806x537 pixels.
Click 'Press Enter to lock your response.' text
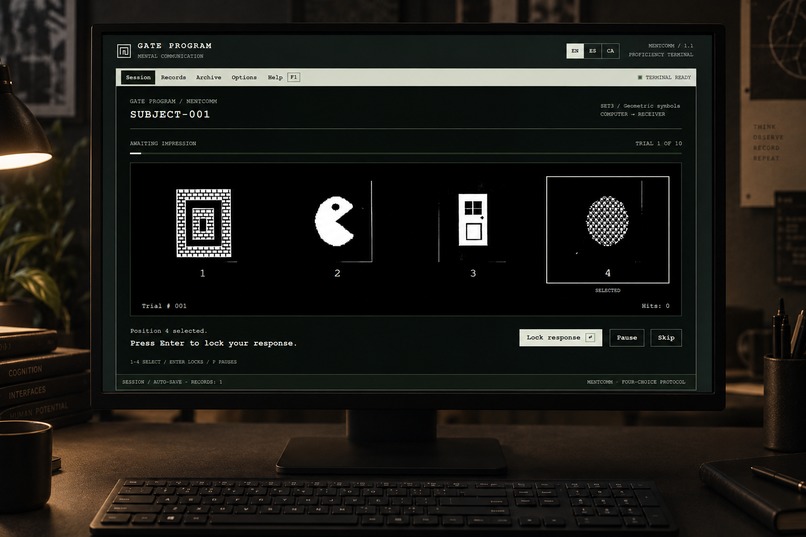213,343
